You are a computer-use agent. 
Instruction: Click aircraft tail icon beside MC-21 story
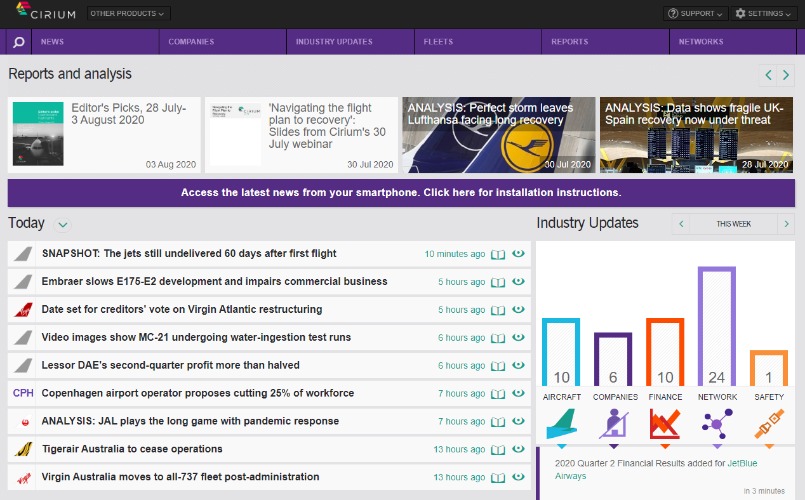(x=23, y=337)
